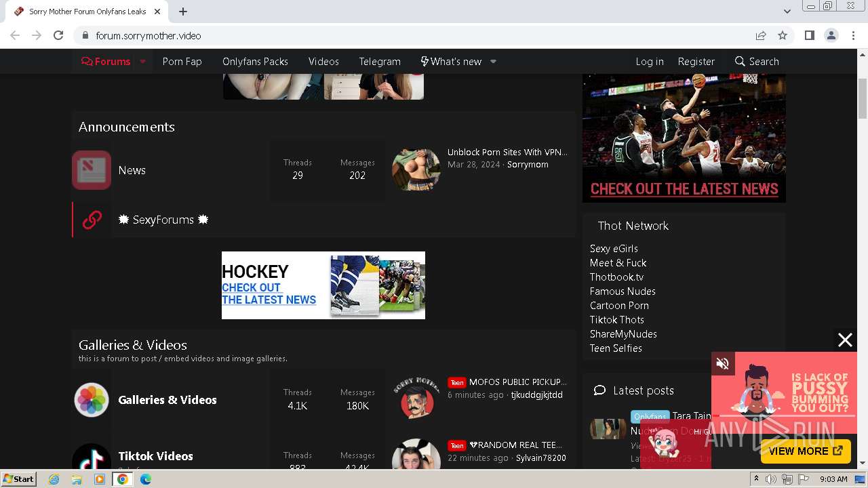Close the popup video ad
This screenshot has width=868, height=488.
coord(845,340)
